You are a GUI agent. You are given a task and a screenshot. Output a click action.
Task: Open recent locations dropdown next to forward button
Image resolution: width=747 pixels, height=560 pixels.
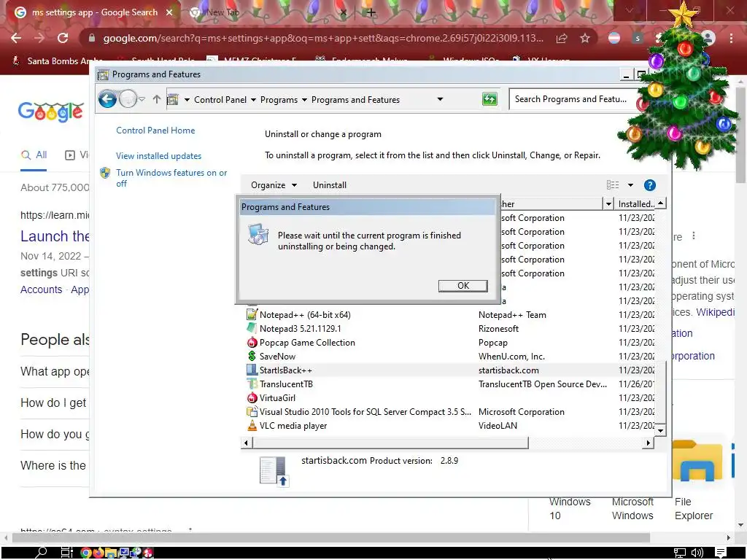click(x=142, y=99)
